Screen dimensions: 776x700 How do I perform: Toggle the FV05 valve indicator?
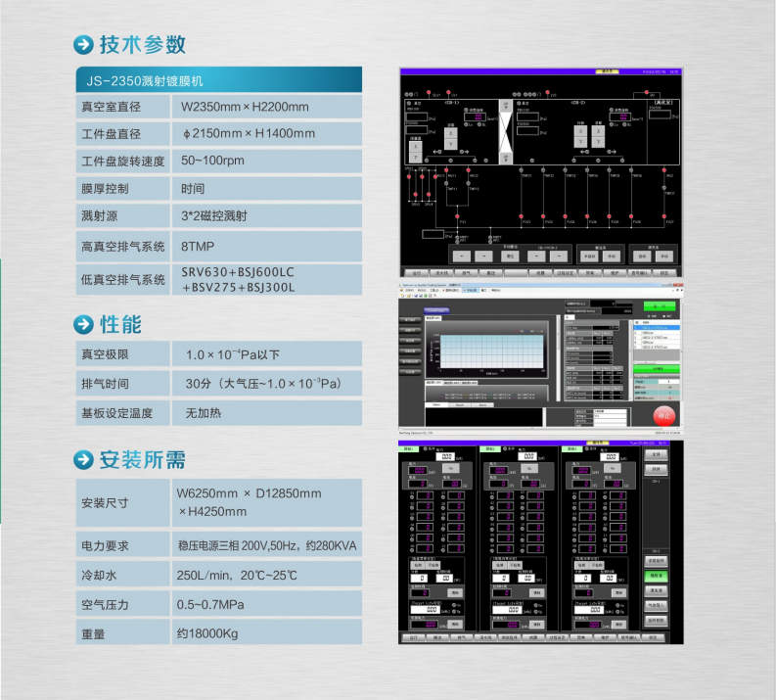[x=610, y=216]
